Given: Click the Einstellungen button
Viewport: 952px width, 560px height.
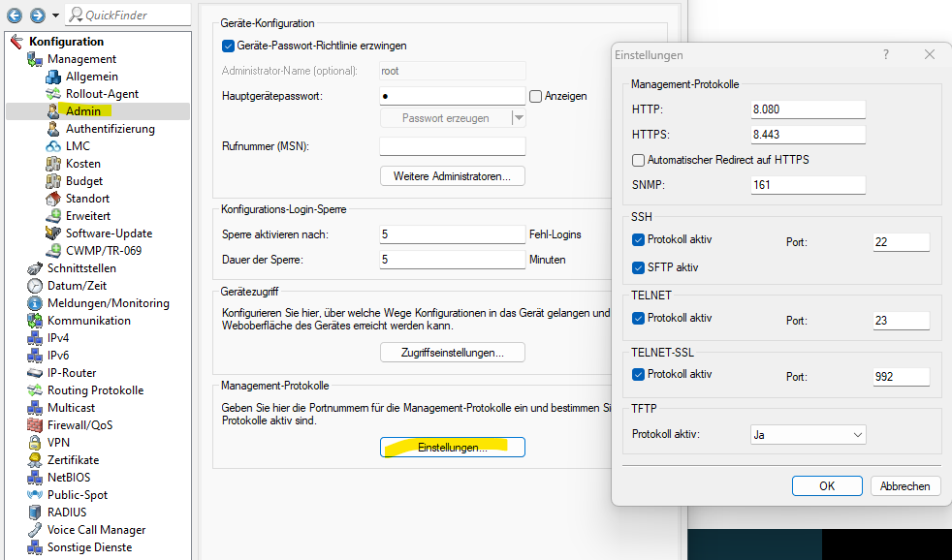Looking at the screenshot, I should [453, 448].
